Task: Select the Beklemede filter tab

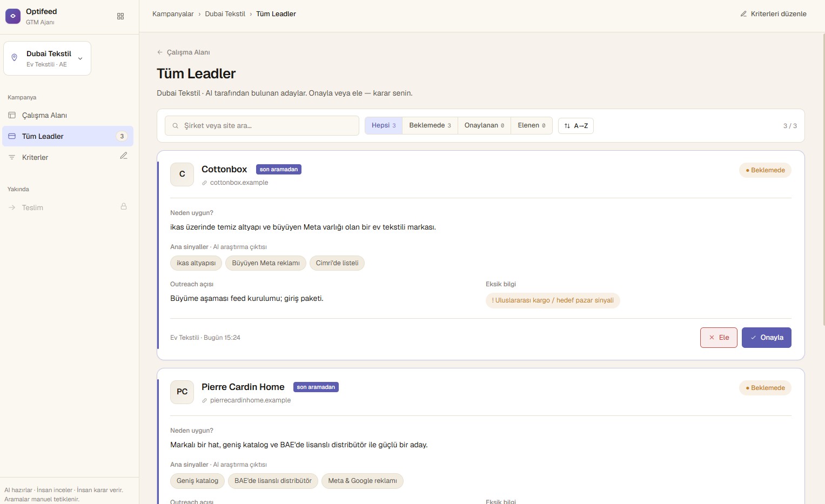Action: tap(430, 125)
